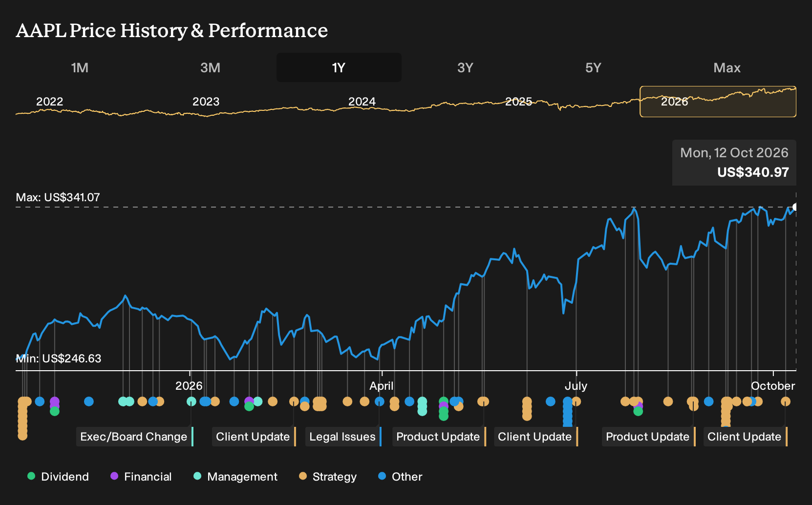Select the 3M time range tab
Viewport: 812px width, 505px height.
point(210,67)
